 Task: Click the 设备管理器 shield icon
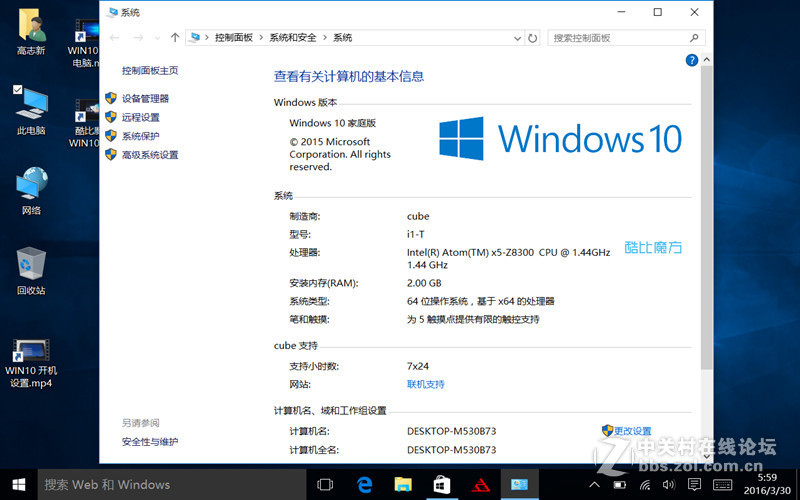111,98
